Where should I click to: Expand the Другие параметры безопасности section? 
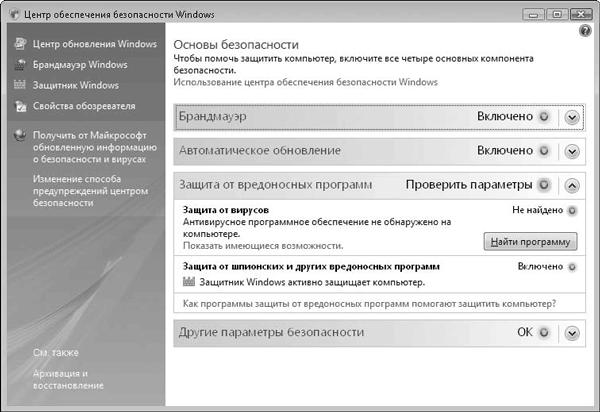tap(571, 332)
